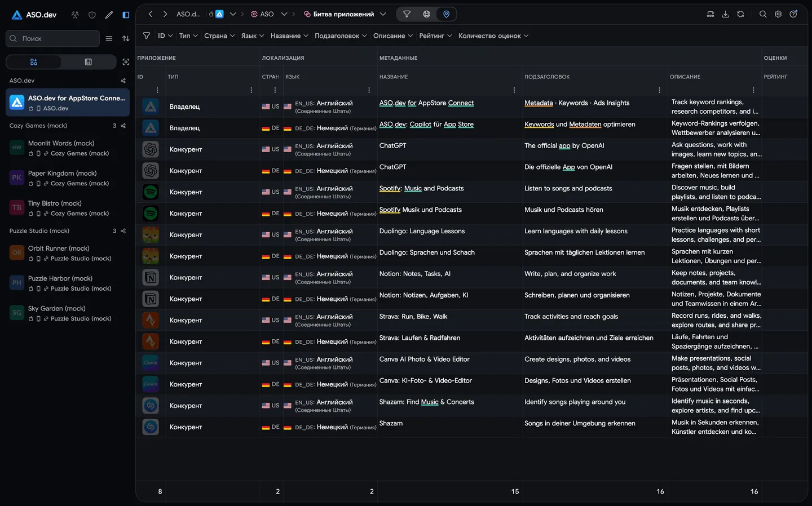The height and width of the screenshot is (506, 812).
Task: Go forward with the right navigation arrow
Action: pyautogui.click(x=165, y=14)
